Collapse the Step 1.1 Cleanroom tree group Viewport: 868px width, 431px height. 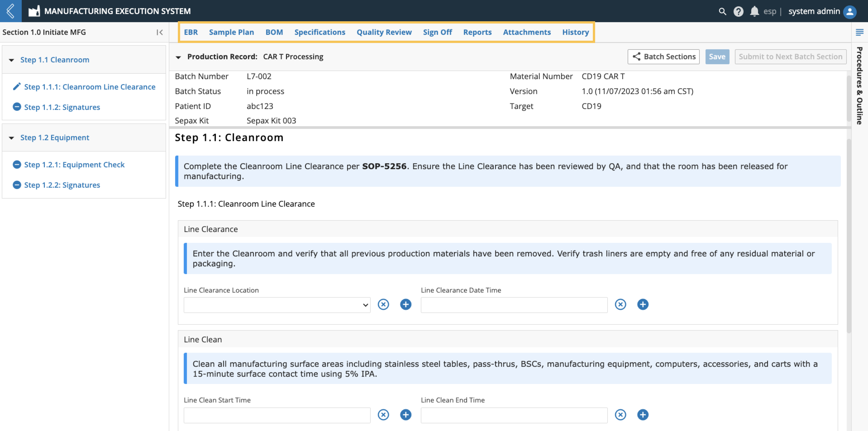tap(12, 60)
